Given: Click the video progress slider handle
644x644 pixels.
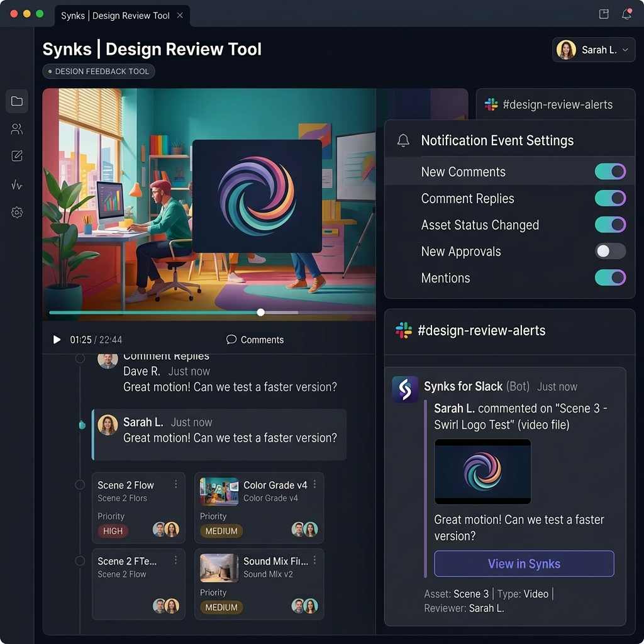Looking at the screenshot, I should point(261,312).
